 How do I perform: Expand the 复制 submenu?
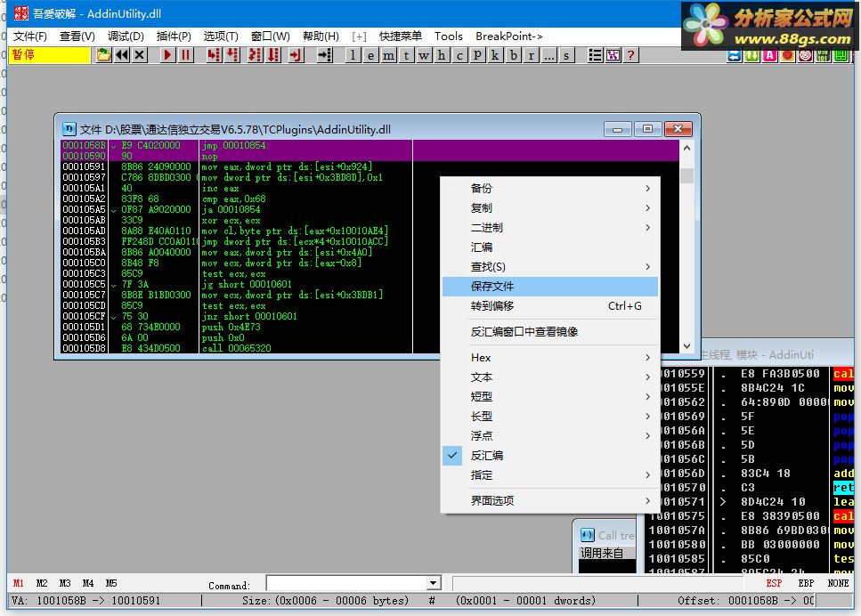click(549, 208)
